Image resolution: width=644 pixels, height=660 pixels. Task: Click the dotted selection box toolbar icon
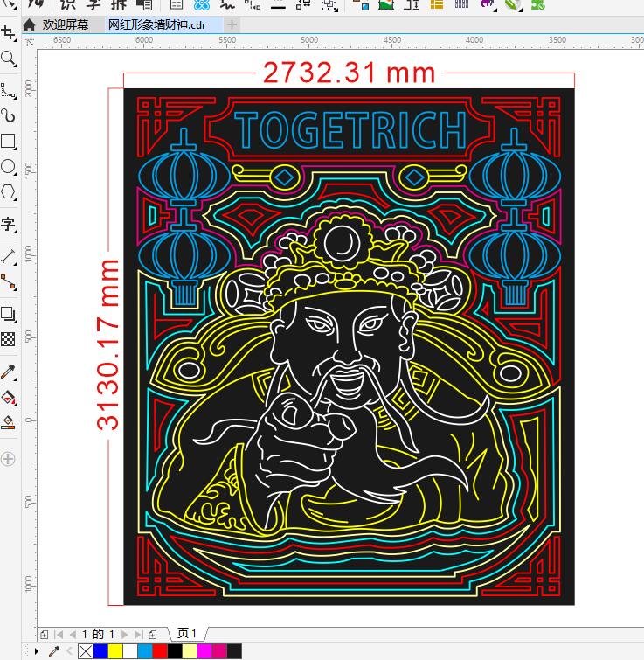pos(329,4)
